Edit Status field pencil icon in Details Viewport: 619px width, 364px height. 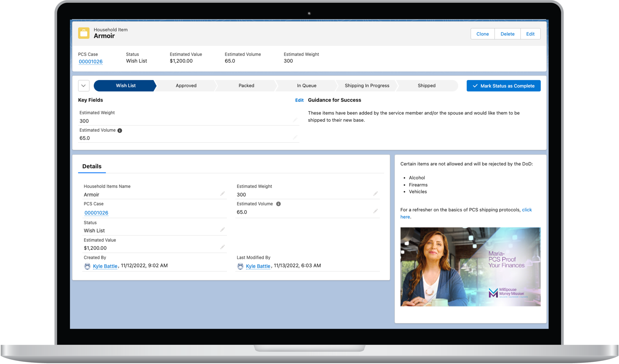click(222, 230)
